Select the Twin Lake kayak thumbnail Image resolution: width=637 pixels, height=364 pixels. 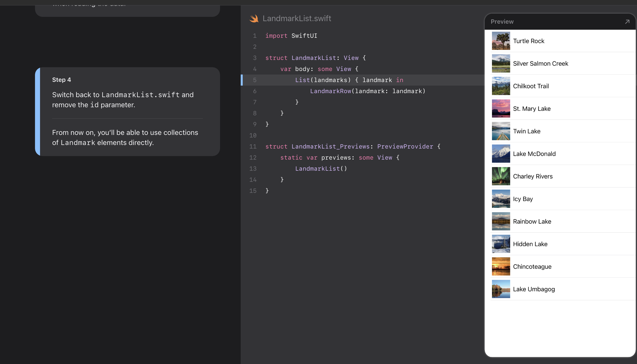[x=501, y=131]
